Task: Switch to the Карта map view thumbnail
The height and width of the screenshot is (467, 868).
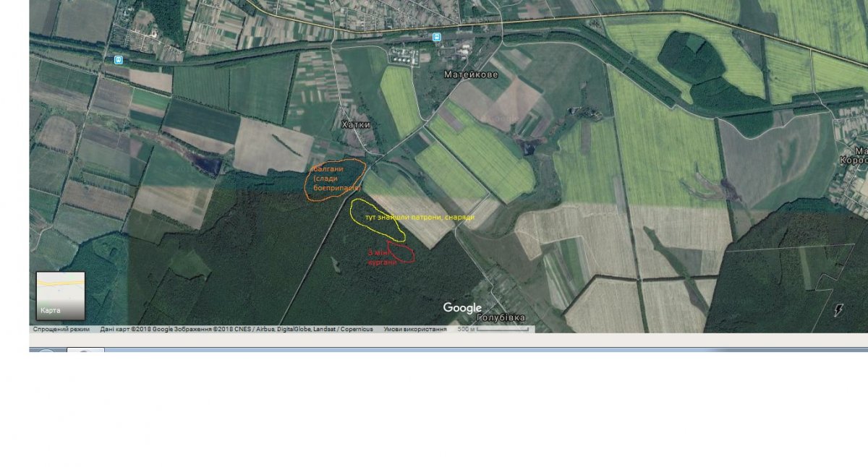Action: pos(61,296)
